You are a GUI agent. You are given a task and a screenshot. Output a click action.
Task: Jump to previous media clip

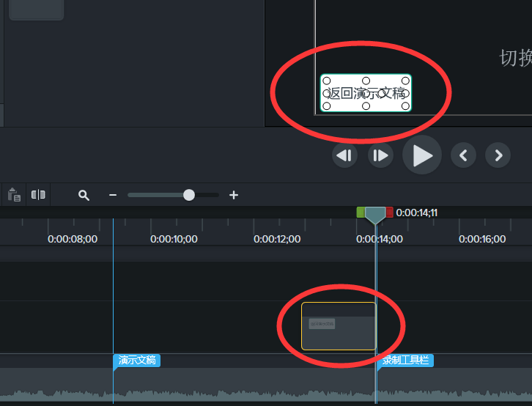coord(463,155)
